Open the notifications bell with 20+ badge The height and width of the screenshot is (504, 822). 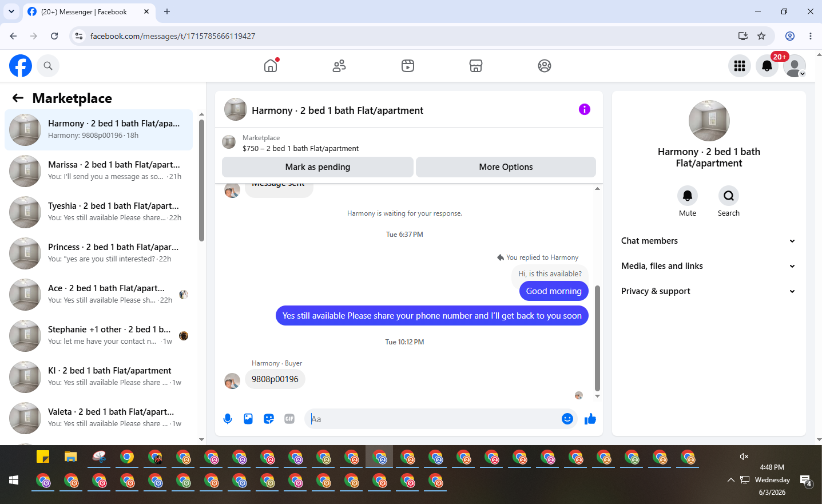(767, 66)
